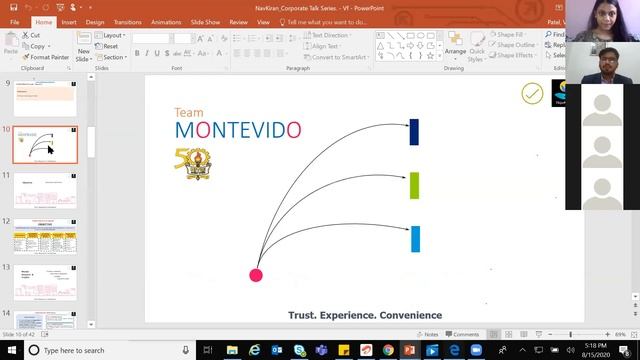Start Slide Show from status bar

[x=539, y=334]
